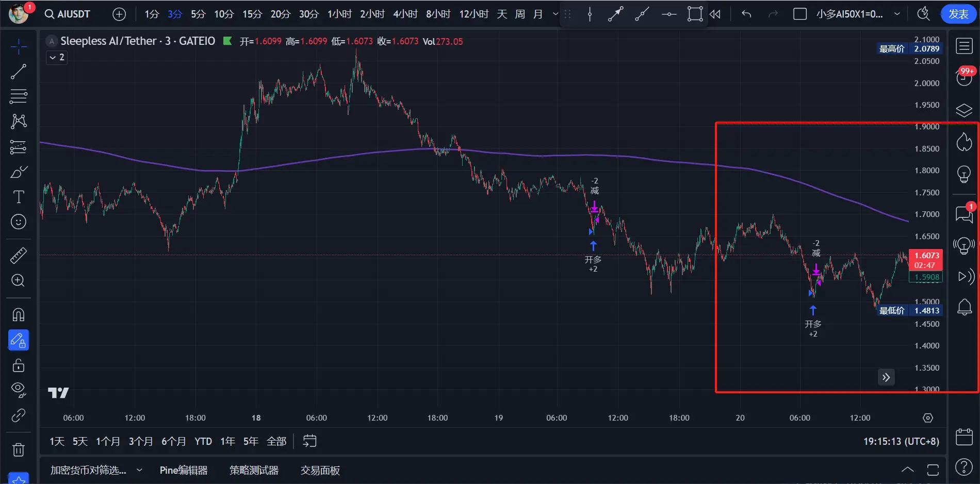Delete drawings with the trash icon
Screen dimensions: 980x484
pos(19,450)
